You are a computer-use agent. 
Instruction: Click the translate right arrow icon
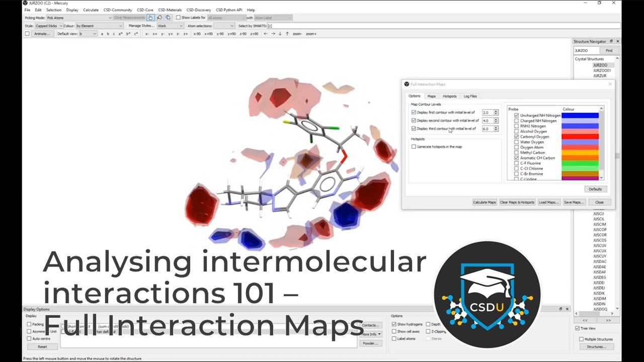[273, 34]
